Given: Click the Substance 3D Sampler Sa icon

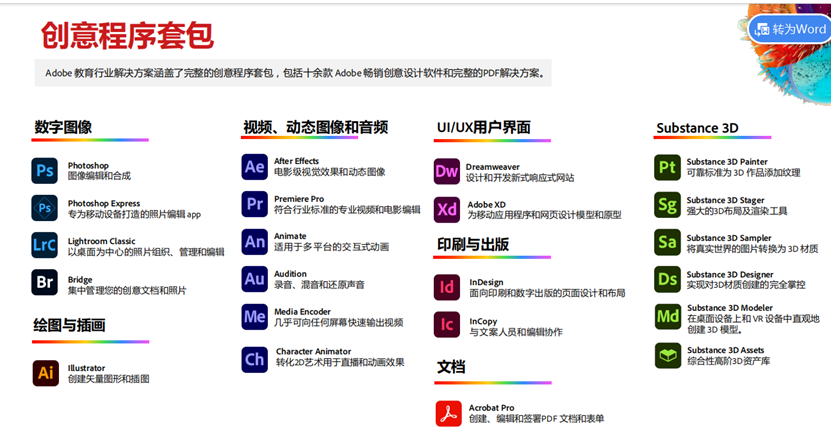Looking at the screenshot, I should (x=667, y=242).
